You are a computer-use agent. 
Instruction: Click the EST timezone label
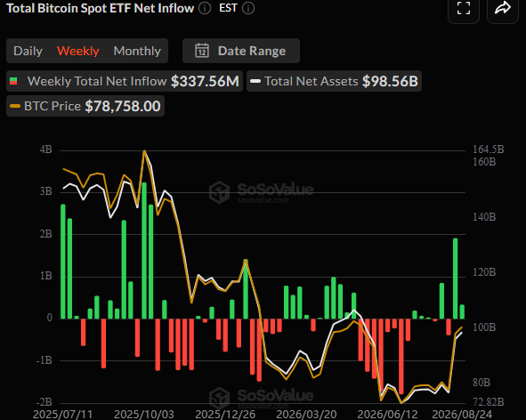(x=228, y=8)
